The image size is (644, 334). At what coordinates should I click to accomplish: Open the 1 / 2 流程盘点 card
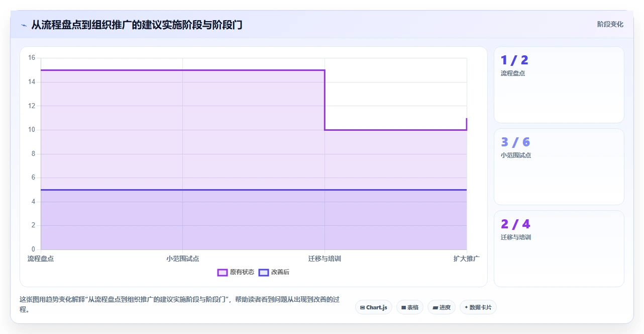559,85
